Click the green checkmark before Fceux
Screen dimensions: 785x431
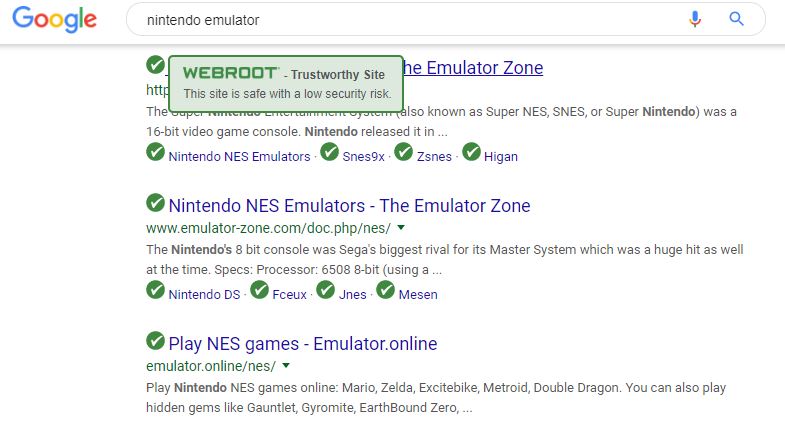[x=260, y=291]
